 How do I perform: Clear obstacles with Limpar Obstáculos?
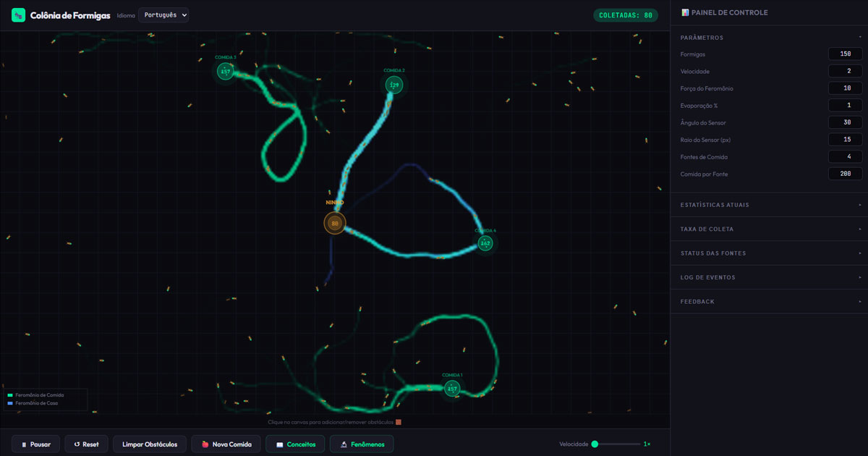pyautogui.click(x=150, y=444)
